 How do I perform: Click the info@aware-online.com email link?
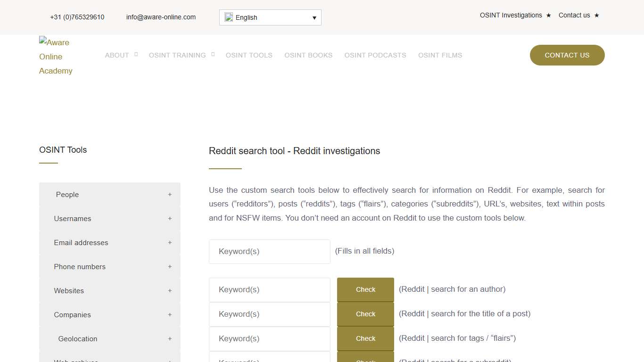click(161, 17)
